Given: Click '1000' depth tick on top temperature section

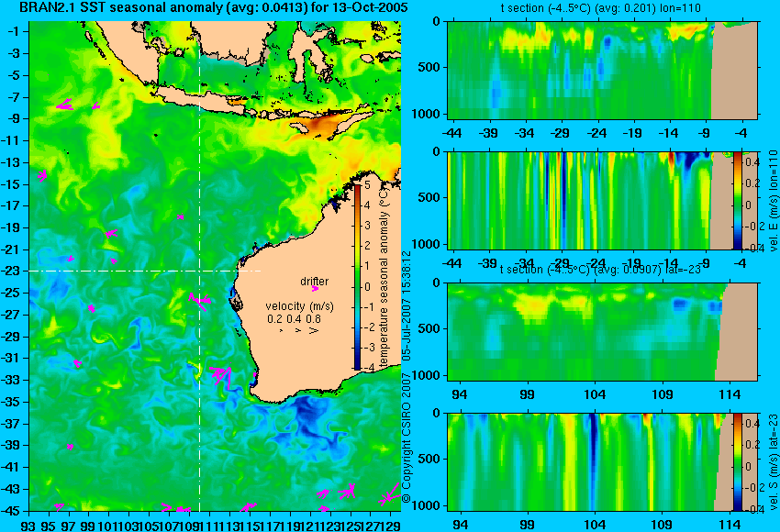Looking at the screenshot, I should [x=427, y=115].
